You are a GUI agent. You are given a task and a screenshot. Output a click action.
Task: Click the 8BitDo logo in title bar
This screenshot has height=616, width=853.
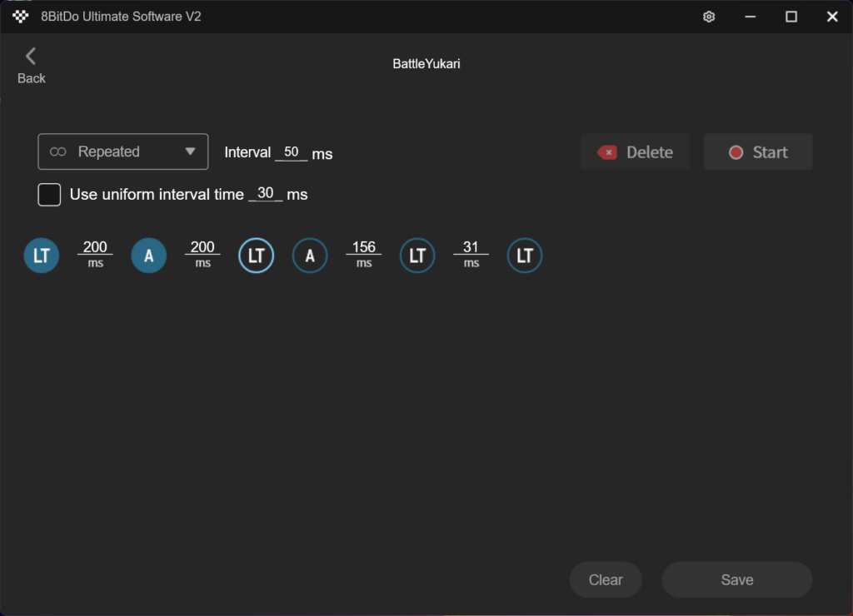coord(21,17)
